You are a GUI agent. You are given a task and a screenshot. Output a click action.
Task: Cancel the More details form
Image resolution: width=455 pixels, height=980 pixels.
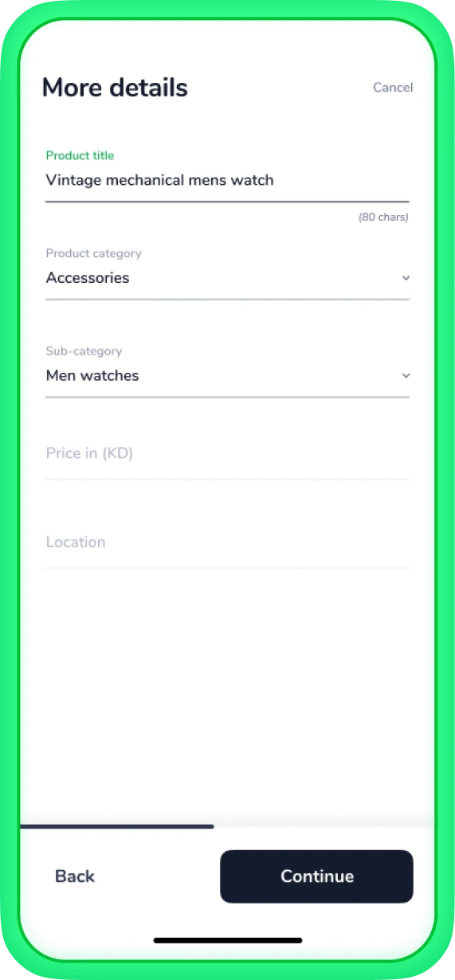pyautogui.click(x=393, y=88)
